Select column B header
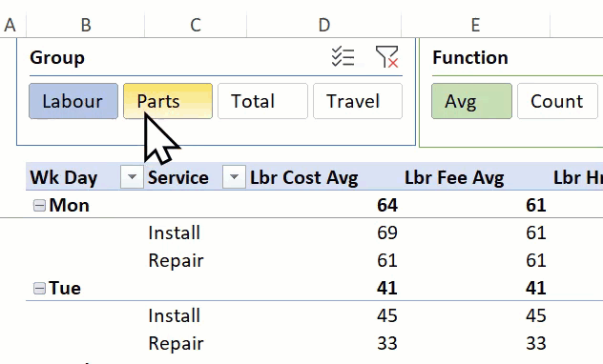Viewport: 603px width, 364px height. (x=86, y=25)
